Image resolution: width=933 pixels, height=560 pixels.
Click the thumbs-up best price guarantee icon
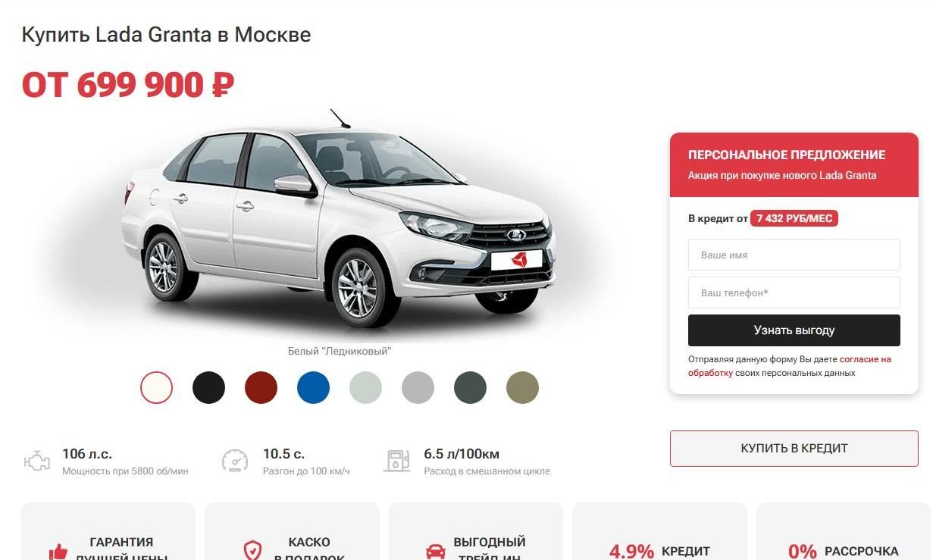point(58,552)
